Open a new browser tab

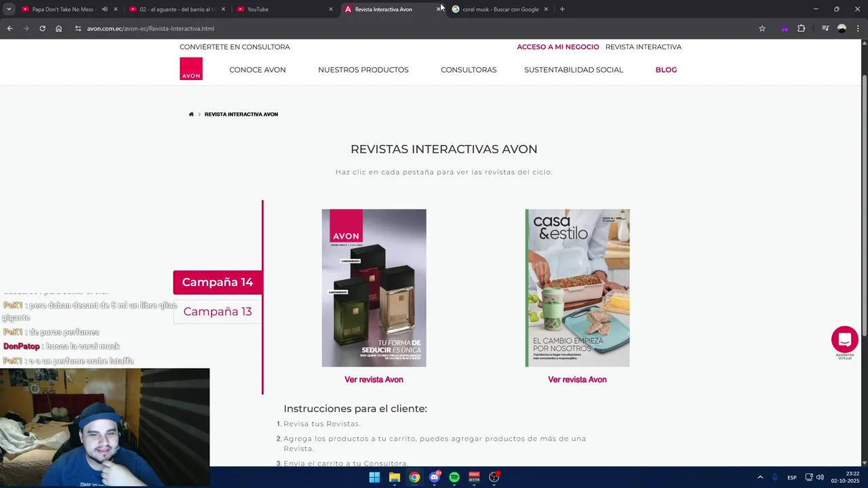coord(562,9)
